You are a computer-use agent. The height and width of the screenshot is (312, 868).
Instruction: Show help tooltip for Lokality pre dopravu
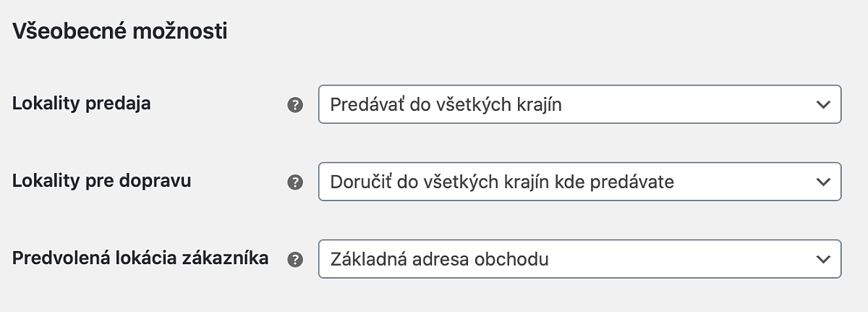click(x=295, y=182)
